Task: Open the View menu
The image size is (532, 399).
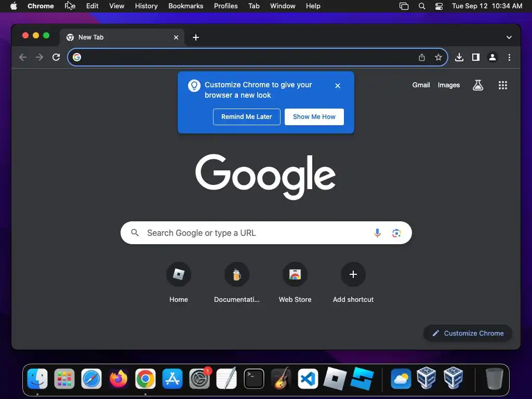Action: [x=116, y=6]
